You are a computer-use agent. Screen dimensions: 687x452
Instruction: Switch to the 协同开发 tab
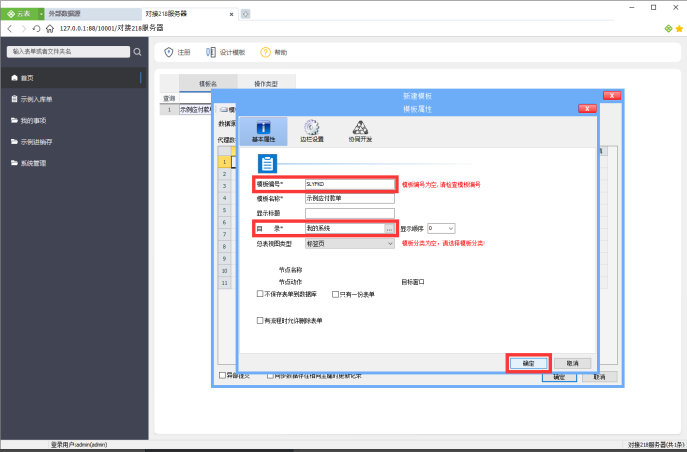pos(360,131)
